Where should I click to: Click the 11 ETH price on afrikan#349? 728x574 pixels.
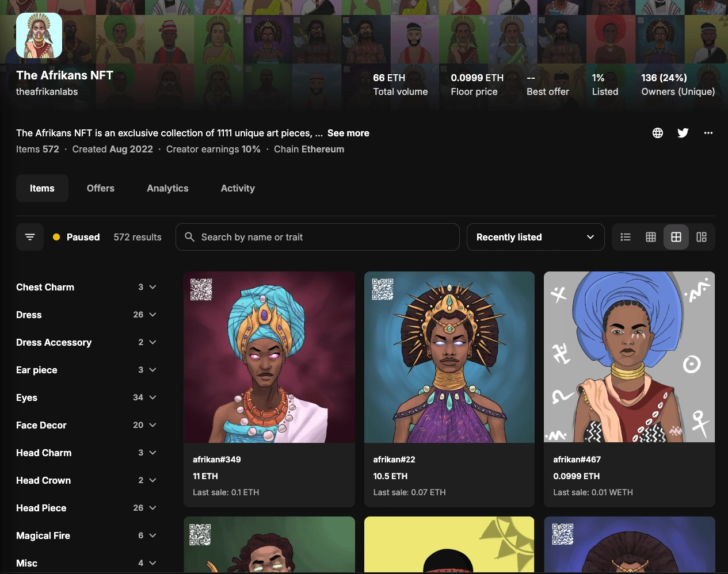[x=205, y=476]
